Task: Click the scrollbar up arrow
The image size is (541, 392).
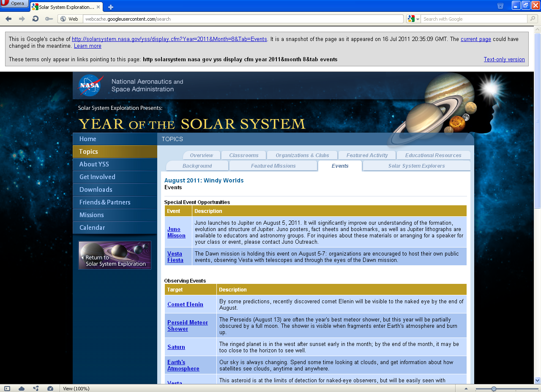Action: 538,29
